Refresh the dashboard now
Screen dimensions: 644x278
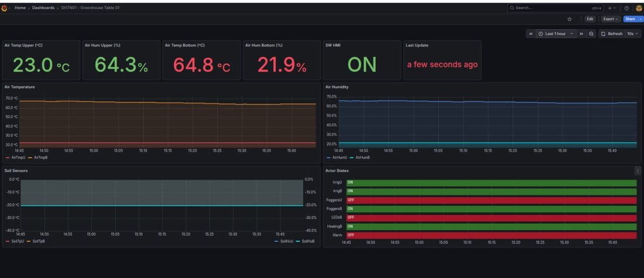[x=612, y=33]
